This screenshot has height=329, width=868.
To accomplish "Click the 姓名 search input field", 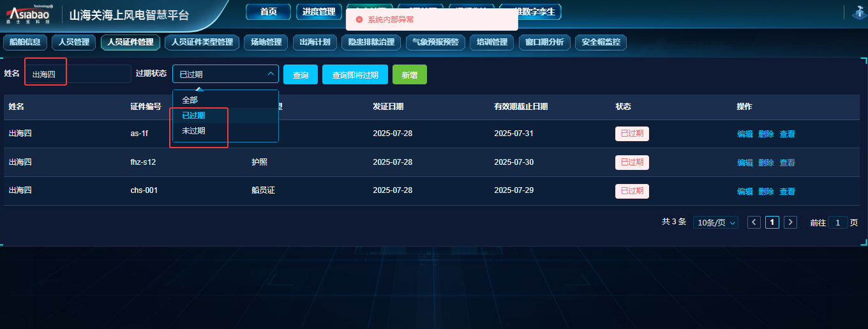I will pyautogui.click(x=79, y=74).
